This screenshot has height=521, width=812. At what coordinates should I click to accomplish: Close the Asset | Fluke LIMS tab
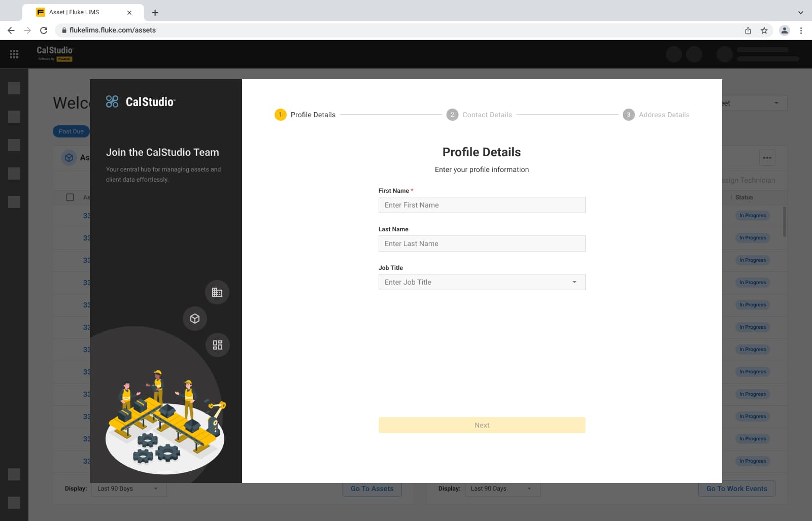pos(129,12)
